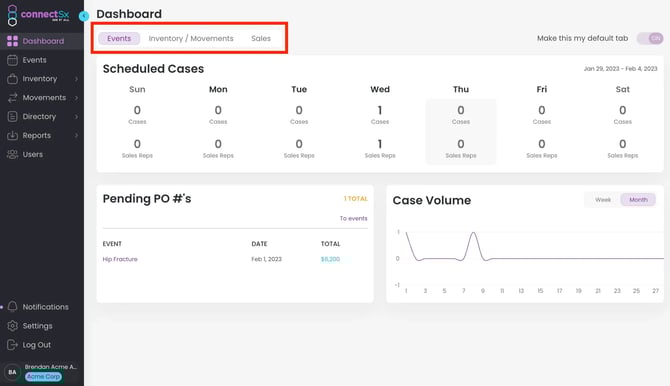Viewport: 670px width, 386px height.
Task: Click the Case Volume chart peak near day 8
Action: click(x=473, y=233)
